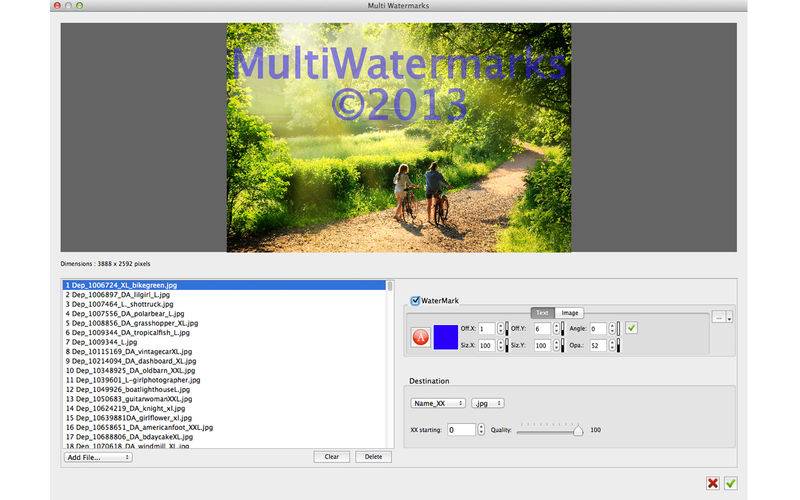Select 8 Dep_10115169_DA_vintagecarXL.jpg
The height and width of the screenshot is (500, 800).
[224, 352]
